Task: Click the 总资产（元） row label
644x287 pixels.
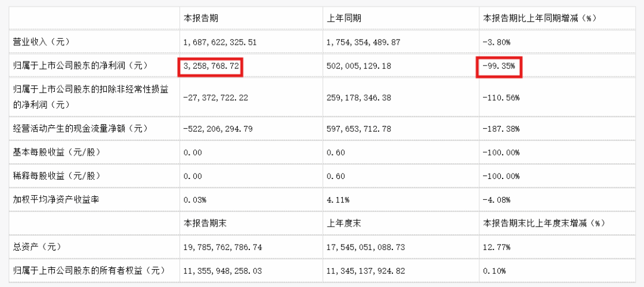Action: coord(37,246)
